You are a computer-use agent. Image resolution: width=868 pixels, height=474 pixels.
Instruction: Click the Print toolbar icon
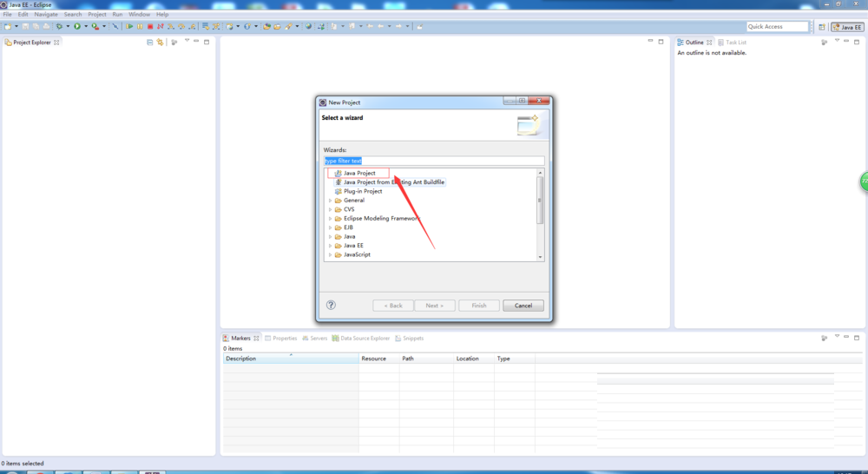point(47,27)
